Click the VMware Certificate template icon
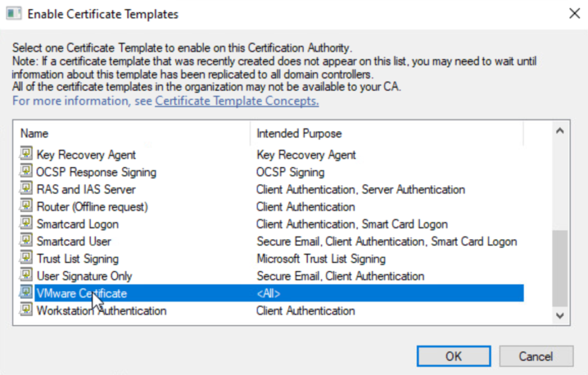Viewport: 588px width, 375px height. (x=26, y=293)
